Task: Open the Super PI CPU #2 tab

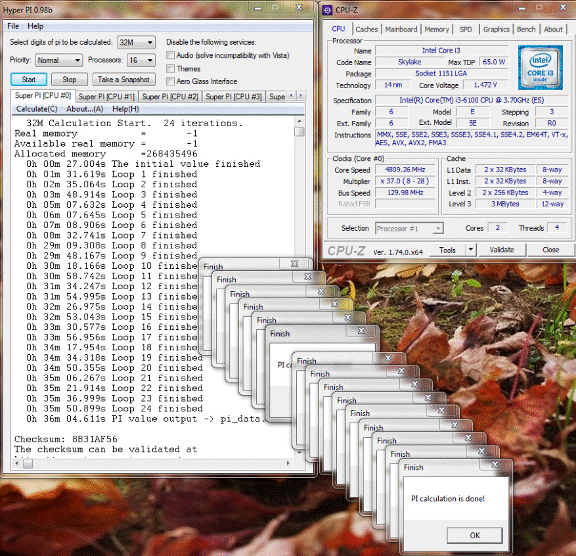Action: tap(170, 97)
